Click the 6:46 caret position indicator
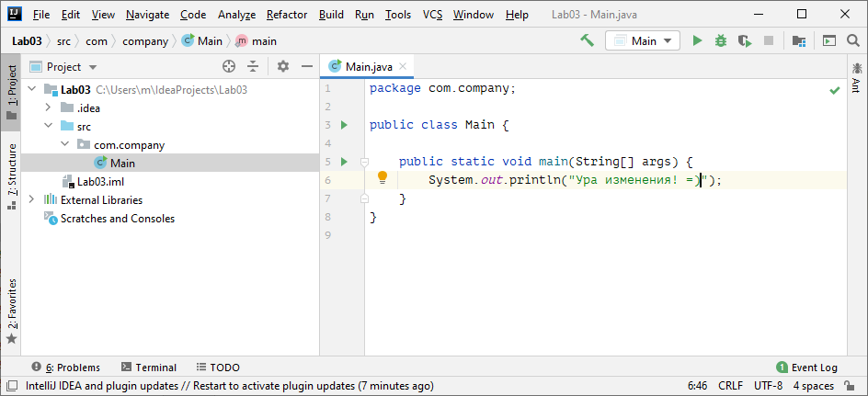This screenshot has height=396, width=868. [698, 386]
